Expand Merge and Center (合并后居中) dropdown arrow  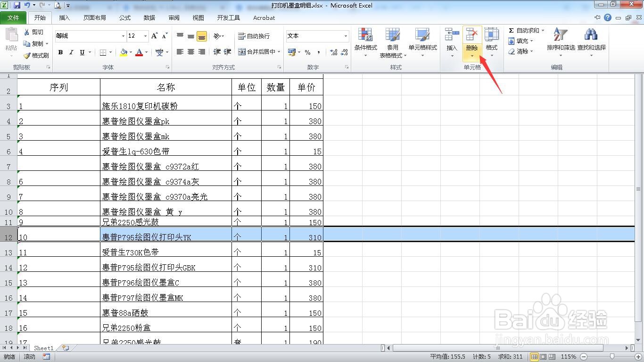pos(279,52)
